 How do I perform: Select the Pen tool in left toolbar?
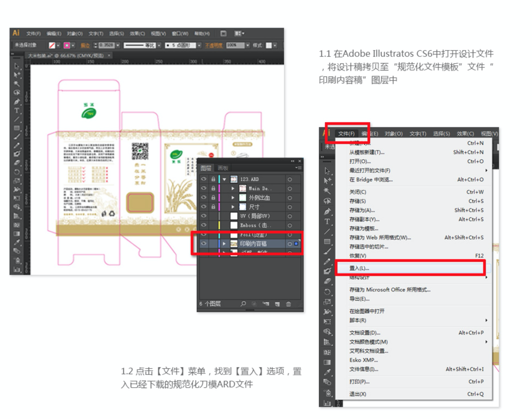(17, 101)
